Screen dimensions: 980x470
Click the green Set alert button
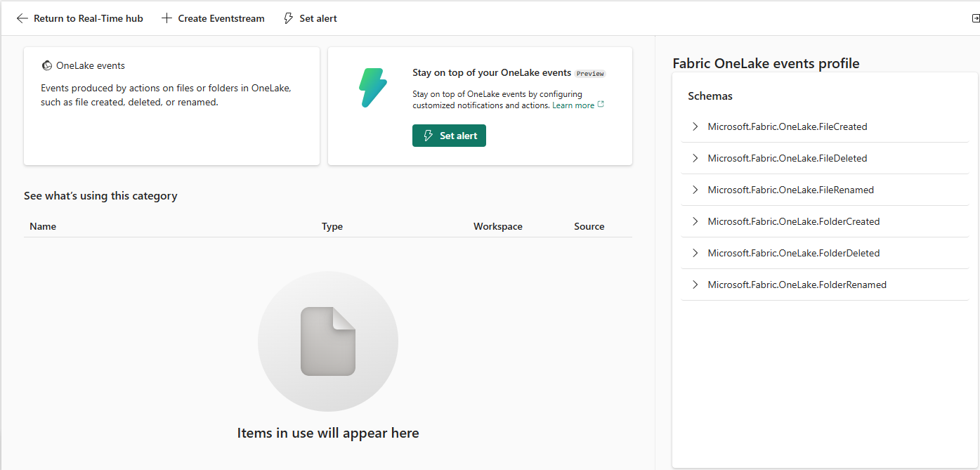point(449,136)
